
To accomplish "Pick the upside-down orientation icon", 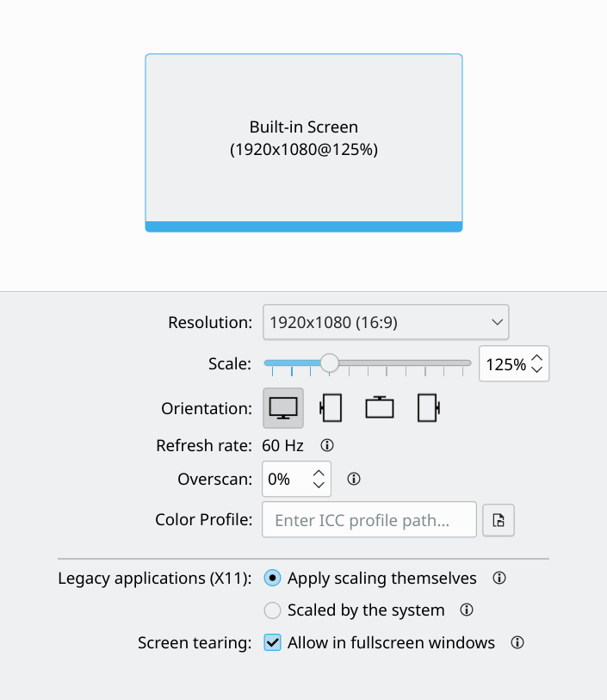I will coord(380,408).
